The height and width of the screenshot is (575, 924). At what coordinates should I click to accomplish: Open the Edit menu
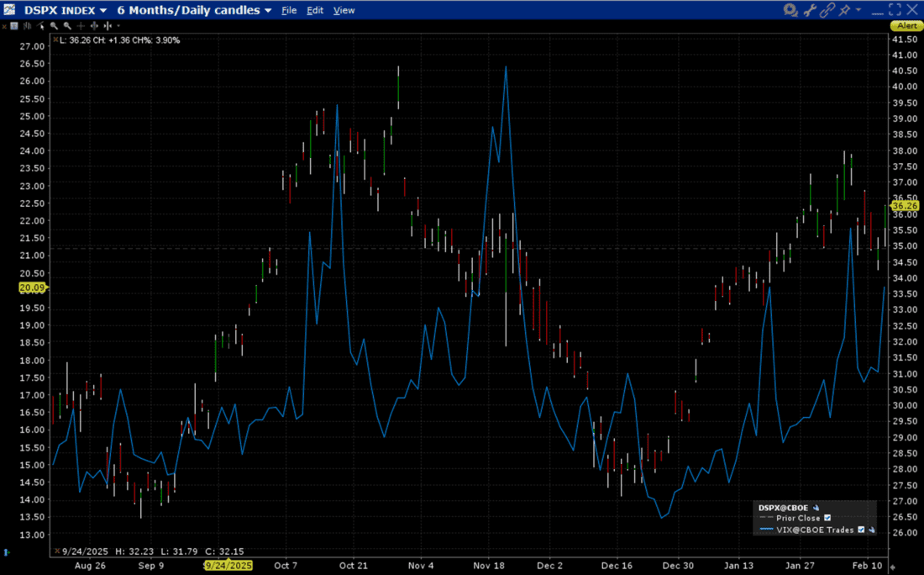[x=315, y=10]
